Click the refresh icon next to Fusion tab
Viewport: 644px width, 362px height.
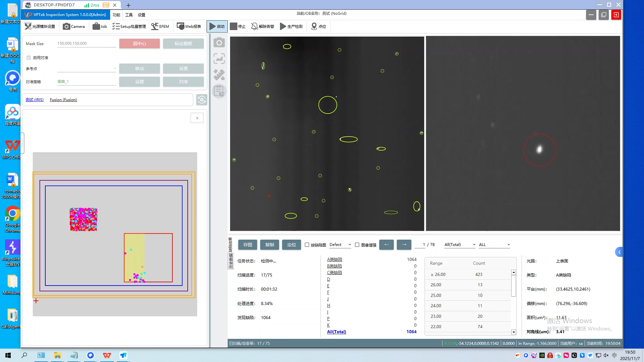202,100
